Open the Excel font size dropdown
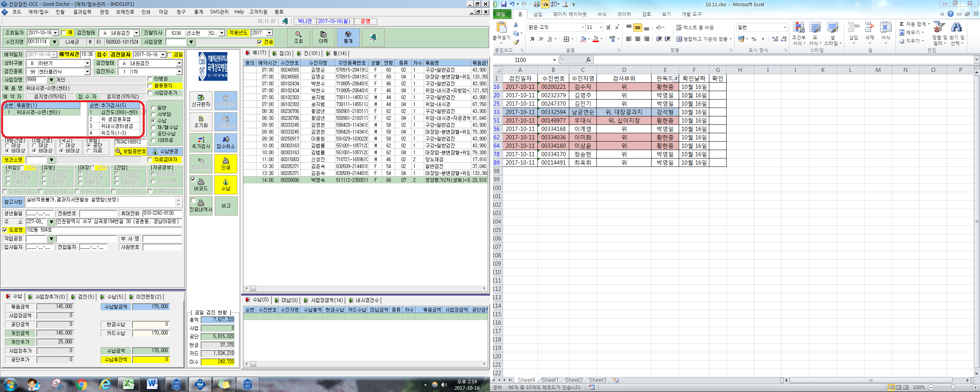 [601, 27]
